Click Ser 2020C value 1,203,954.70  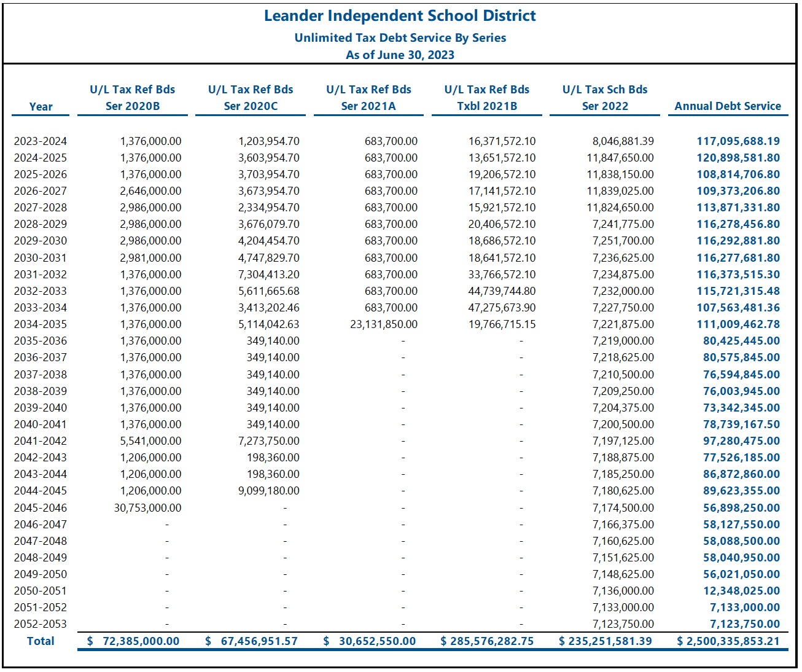pyautogui.click(x=269, y=141)
